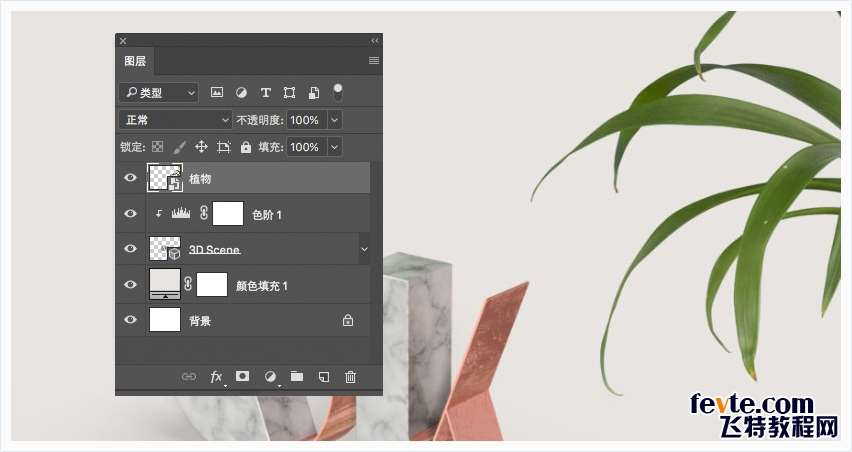
Task: Add a layer style with fx icon
Action: (216, 376)
